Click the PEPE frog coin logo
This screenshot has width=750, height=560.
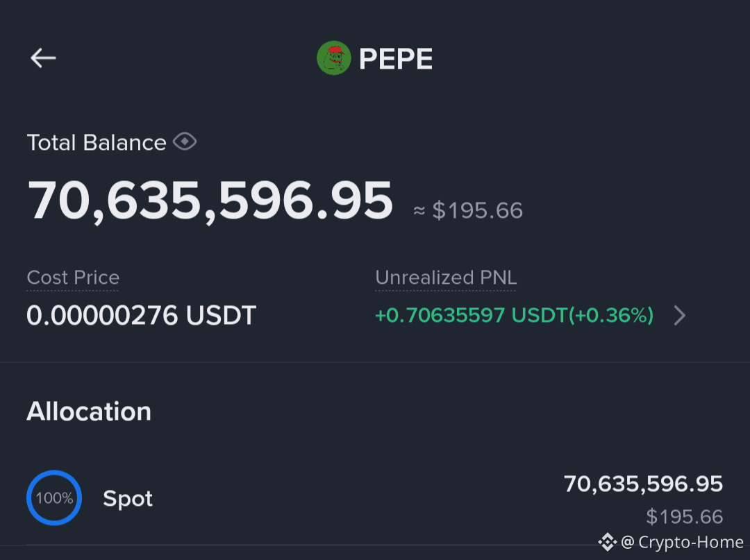click(334, 58)
